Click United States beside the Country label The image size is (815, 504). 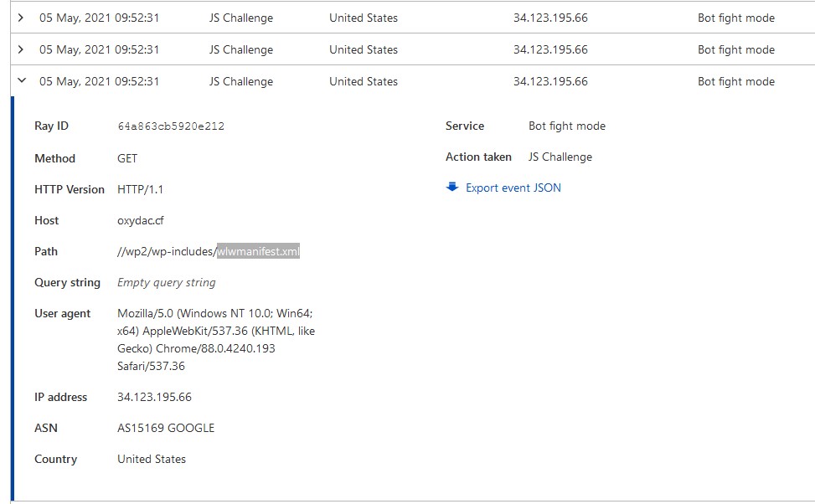(x=152, y=459)
